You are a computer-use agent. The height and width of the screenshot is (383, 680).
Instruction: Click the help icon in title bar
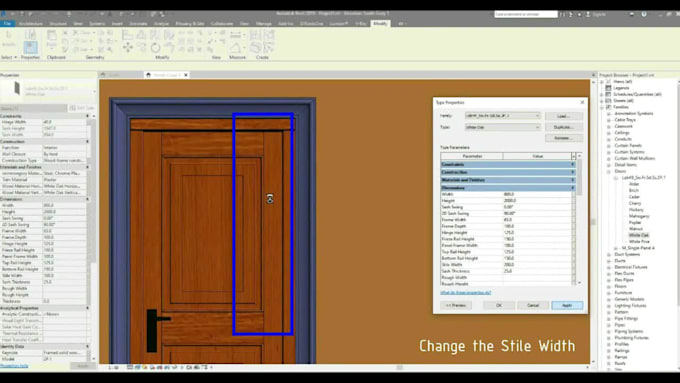[x=644, y=14]
